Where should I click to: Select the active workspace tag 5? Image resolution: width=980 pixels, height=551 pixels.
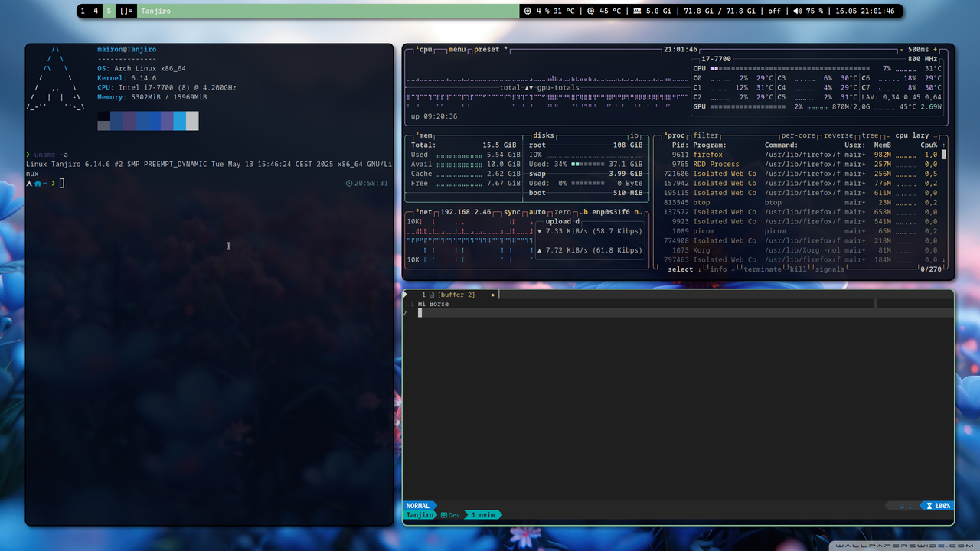click(x=109, y=11)
